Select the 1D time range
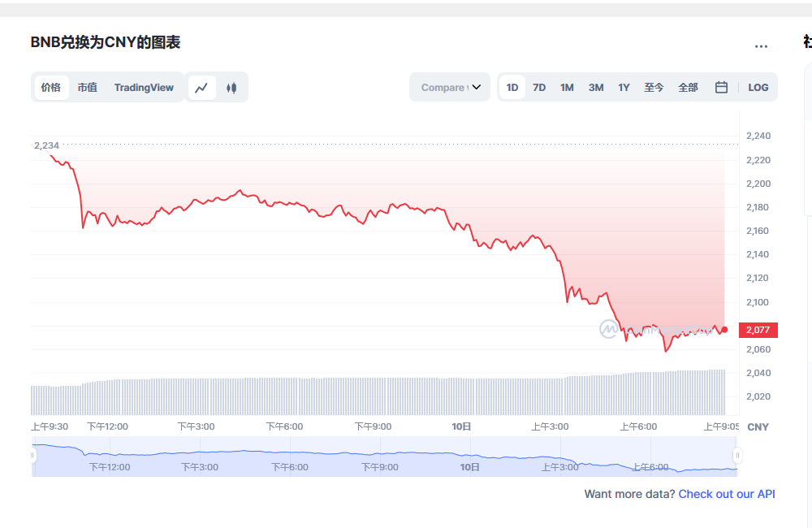Image resolution: width=812 pixels, height=528 pixels. pos(512,87)
